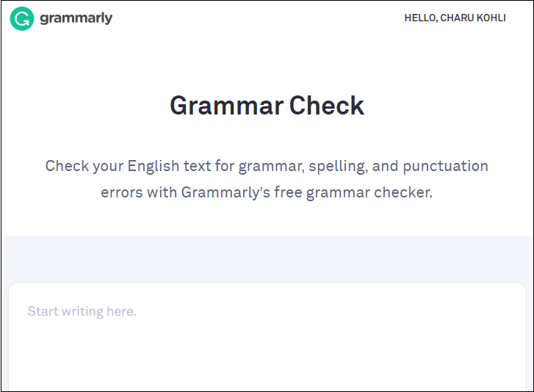
Task: Click the word English in the description
Action: click(154, 166)
